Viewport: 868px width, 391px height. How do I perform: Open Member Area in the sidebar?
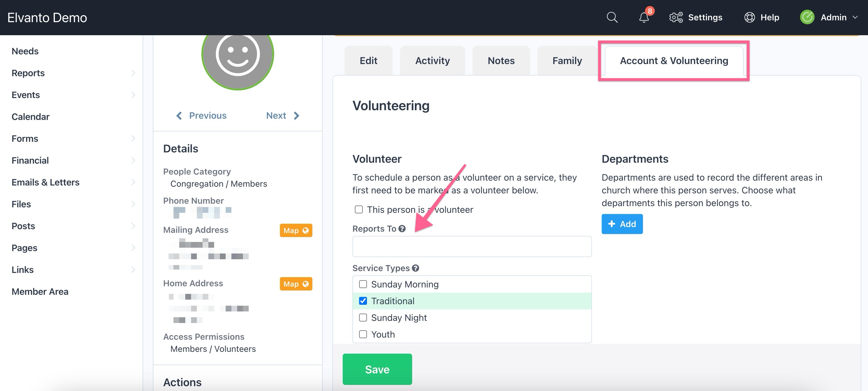coord(40,291)
